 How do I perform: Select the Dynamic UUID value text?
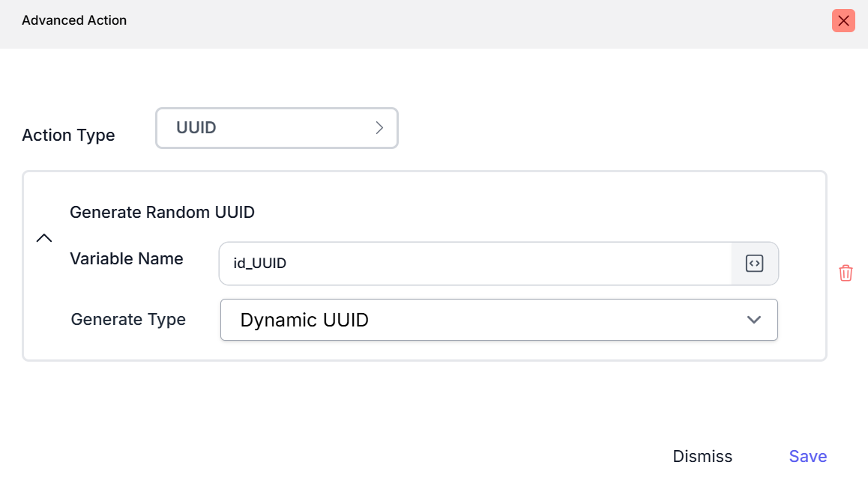point(304,320)
